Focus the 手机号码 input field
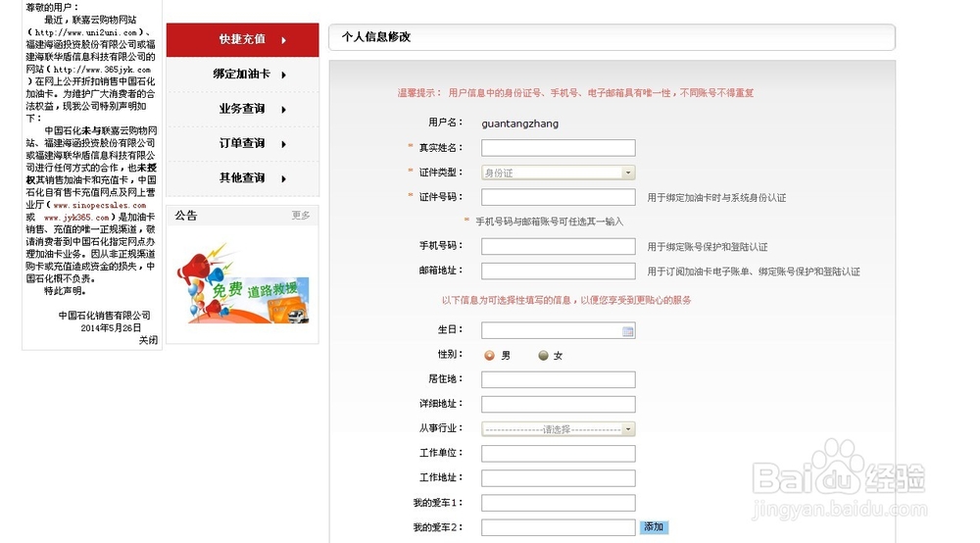This screenshot has width=980, height=543. [559, 246]
